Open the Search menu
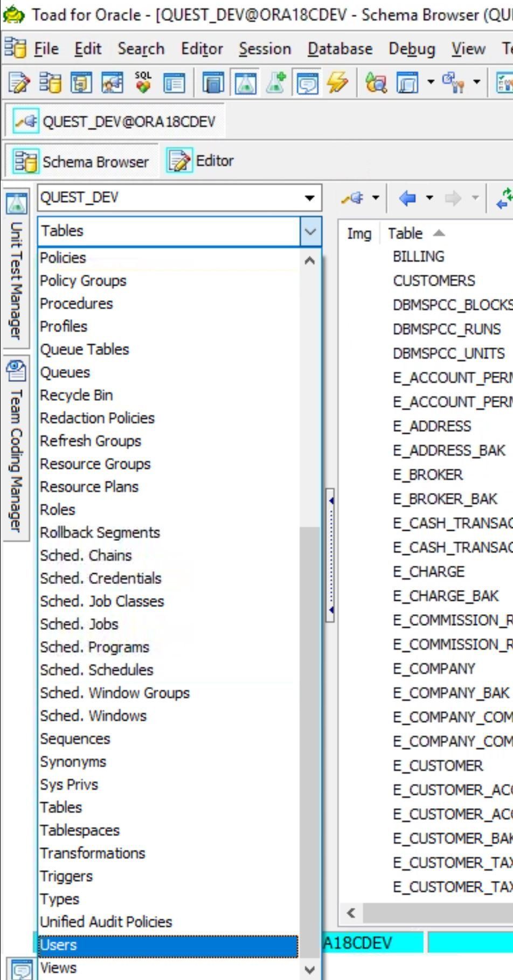Screen dimensions: 513x980 tap(141, 49)
